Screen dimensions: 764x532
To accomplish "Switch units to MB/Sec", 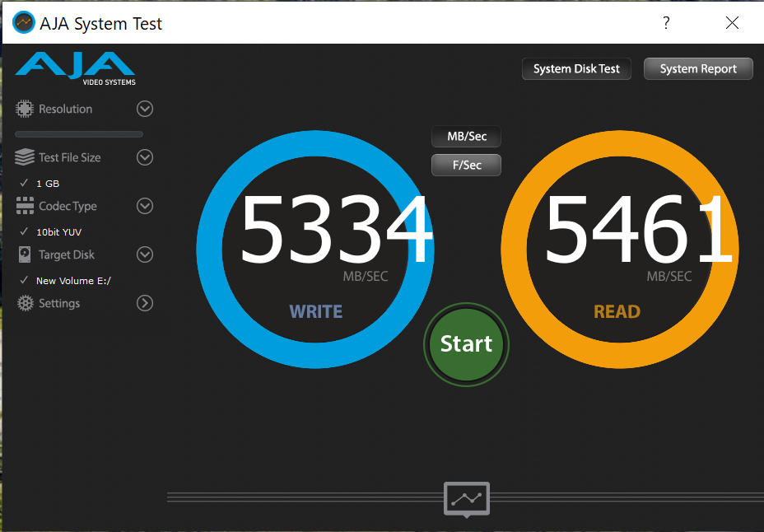I will coord(466,137).
